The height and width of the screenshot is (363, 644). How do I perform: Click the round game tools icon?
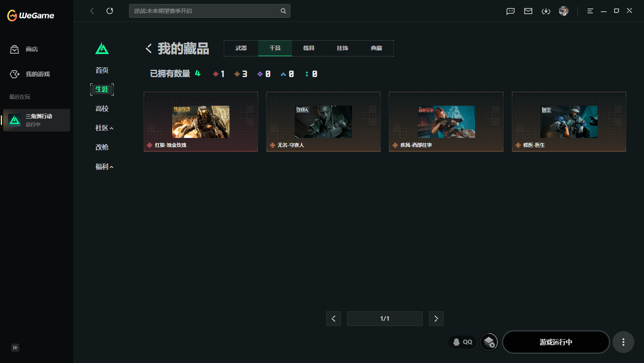(x=489, y=342)
